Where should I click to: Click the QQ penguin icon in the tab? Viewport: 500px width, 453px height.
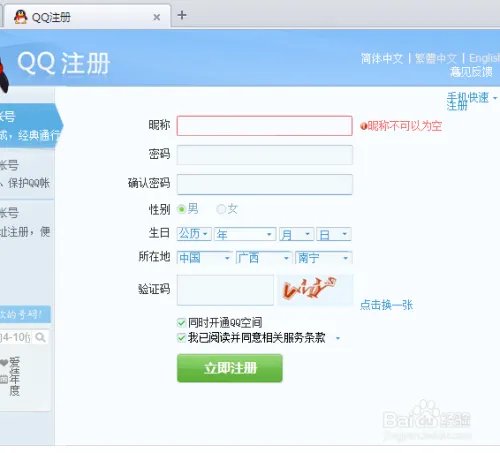coord(21,17)
